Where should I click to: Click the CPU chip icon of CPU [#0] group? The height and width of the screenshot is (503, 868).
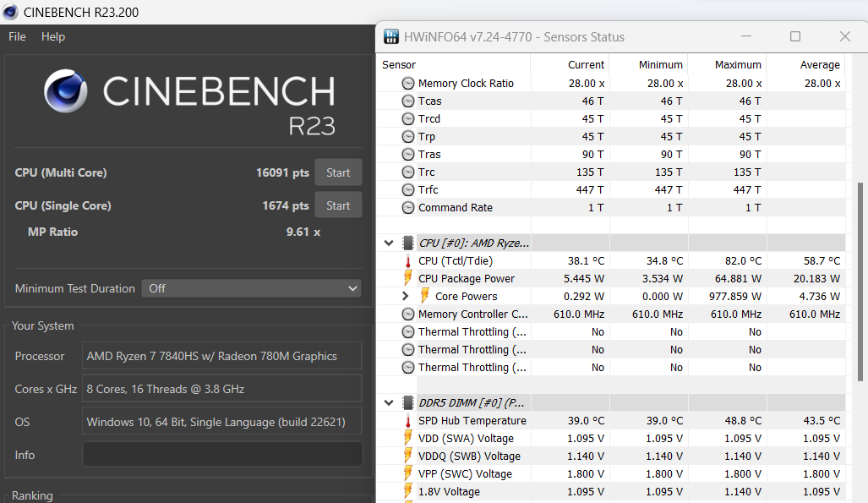pyautogui.click(x=408, y=243)
